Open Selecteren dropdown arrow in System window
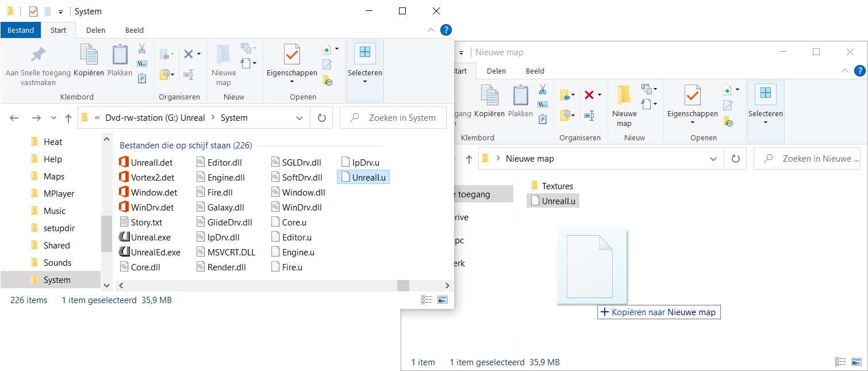 point(365,82)
